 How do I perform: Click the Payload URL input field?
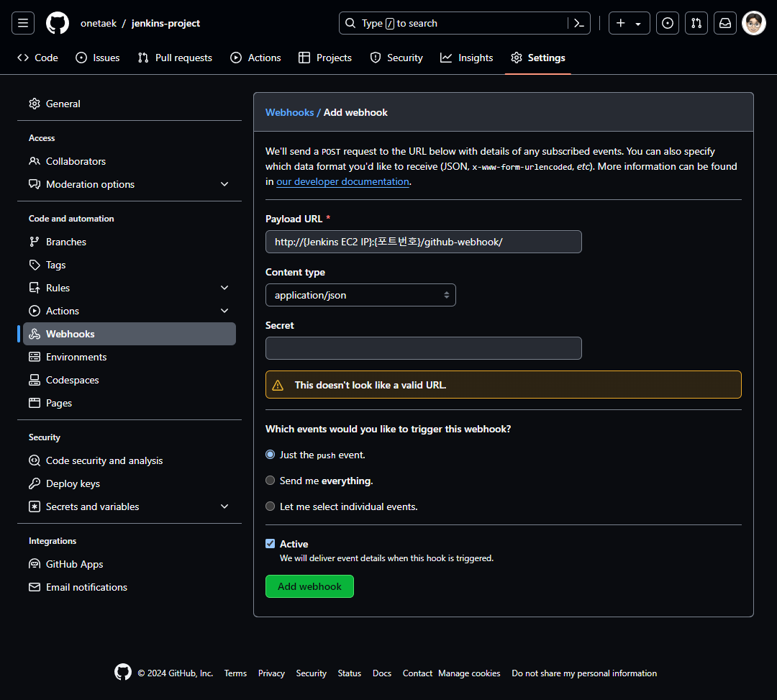pos(424,242)
